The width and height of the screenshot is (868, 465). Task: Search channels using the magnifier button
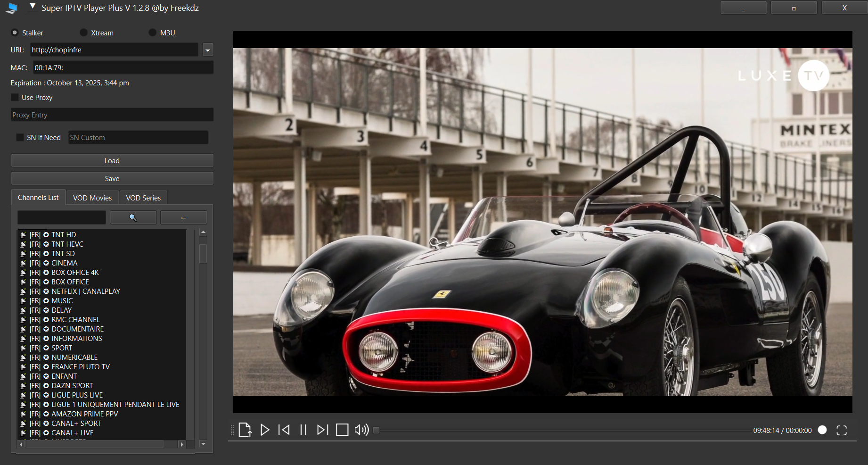[x=133, y=217]
